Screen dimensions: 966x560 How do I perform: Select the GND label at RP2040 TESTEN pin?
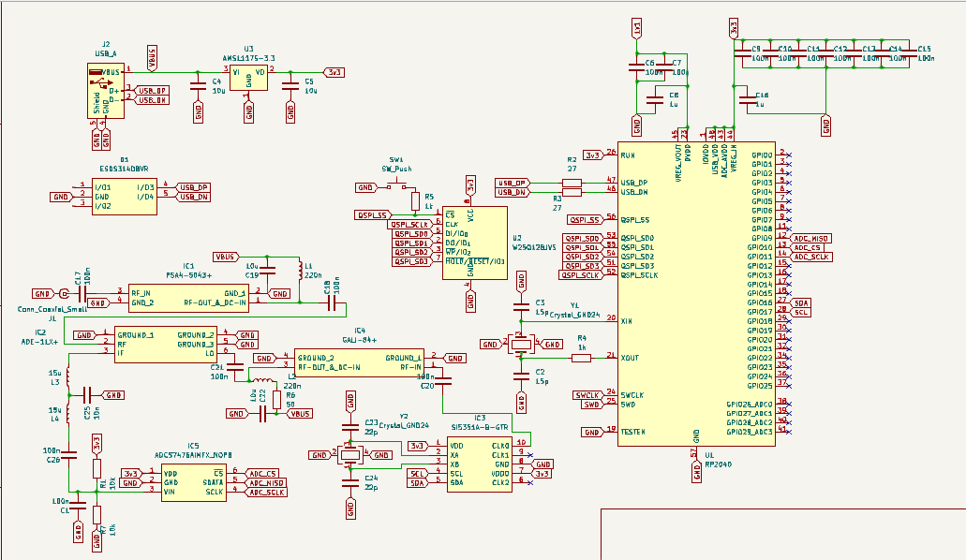[592, 433]
